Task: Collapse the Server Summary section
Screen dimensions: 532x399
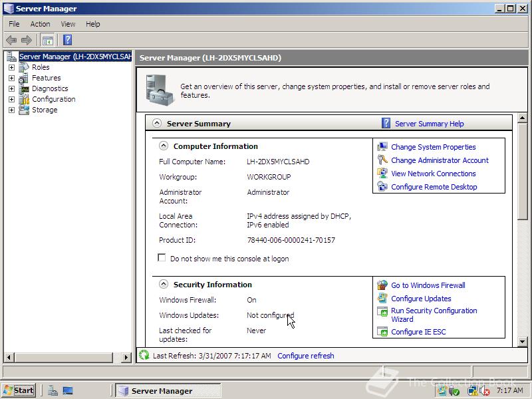Action: tap(157, 123)
